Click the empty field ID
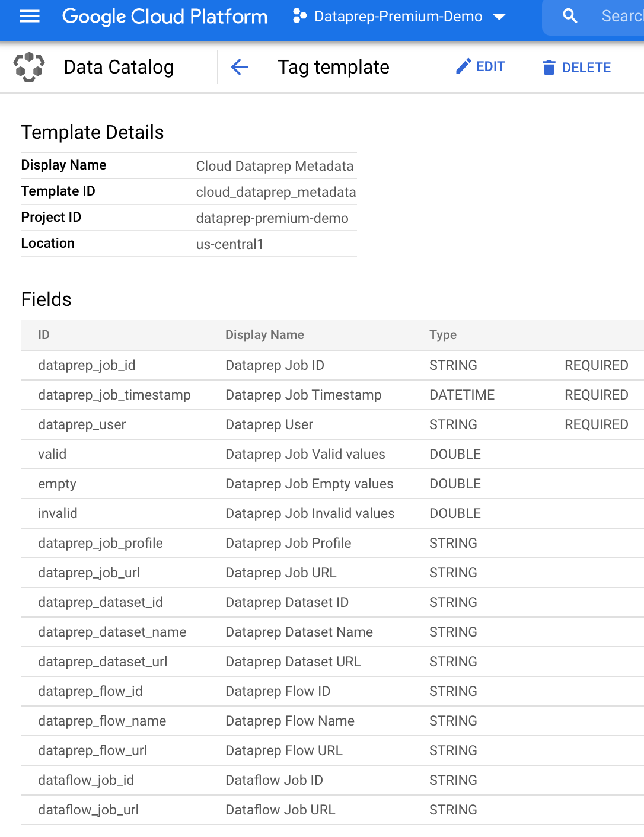The height and width of the screenshot is (837, 644). point(57,484)
